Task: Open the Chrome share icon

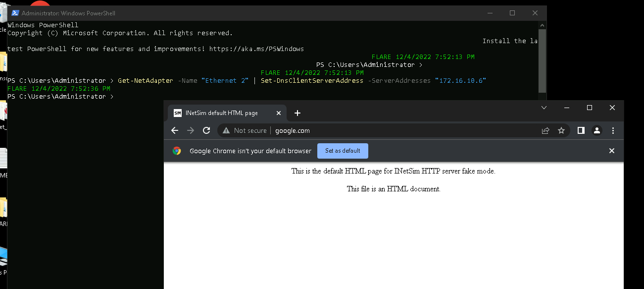Action: 545,130
